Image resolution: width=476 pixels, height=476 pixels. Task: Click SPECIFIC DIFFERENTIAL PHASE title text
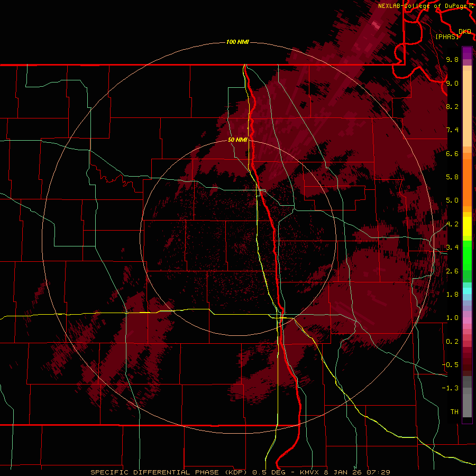[x=154, y=472]
